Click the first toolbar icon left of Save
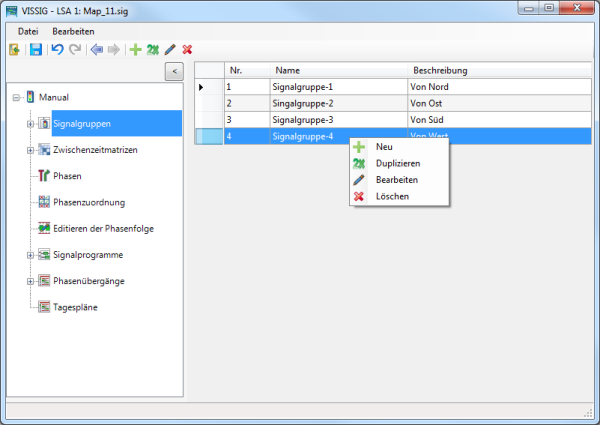The image size is (600, 425). point(14,50)
